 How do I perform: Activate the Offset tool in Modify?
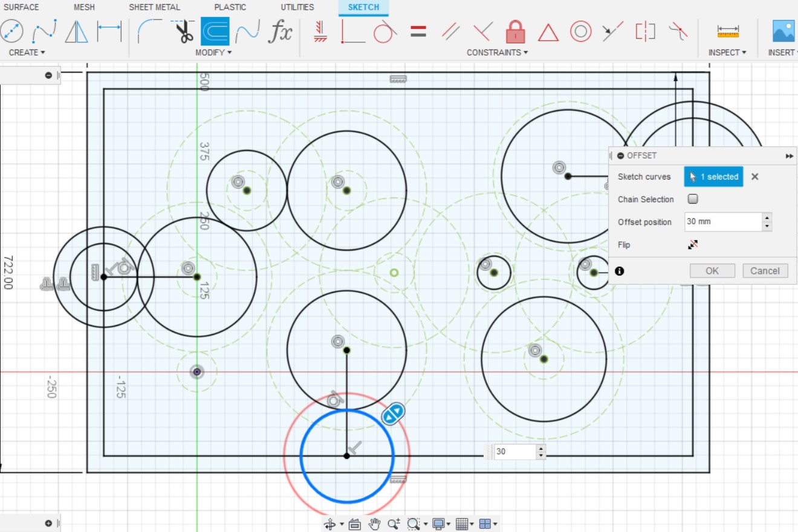(215, 31)
